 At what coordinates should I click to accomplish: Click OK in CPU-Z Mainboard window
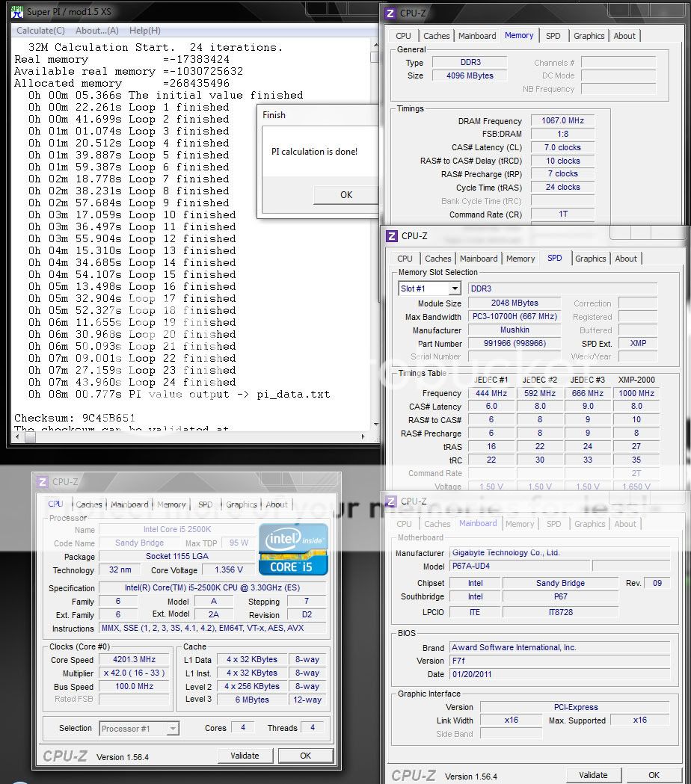point(654,775)
